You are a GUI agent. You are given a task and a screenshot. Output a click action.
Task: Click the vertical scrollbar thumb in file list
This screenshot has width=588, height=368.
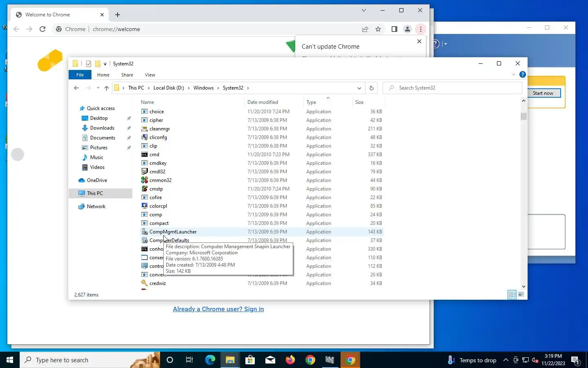click(523, 117)
